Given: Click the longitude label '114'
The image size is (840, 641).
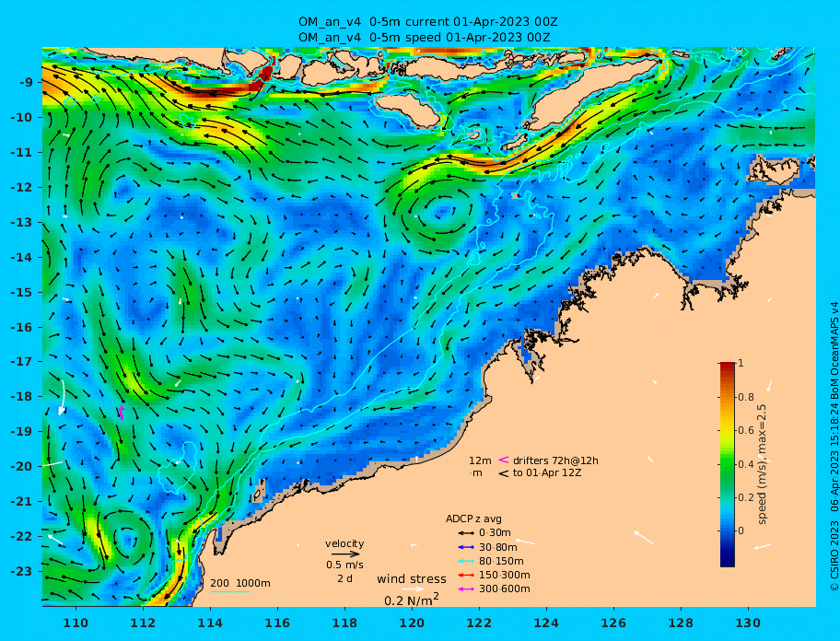Looking at the screenshot, I should point(211,623).
